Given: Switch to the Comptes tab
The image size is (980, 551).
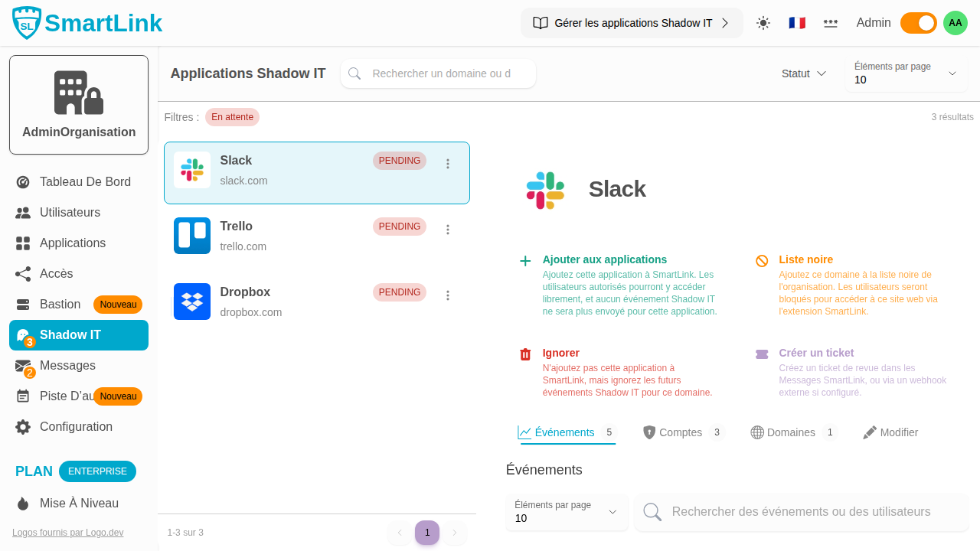Looking at the screenshot, I should [x=680, y=432].
